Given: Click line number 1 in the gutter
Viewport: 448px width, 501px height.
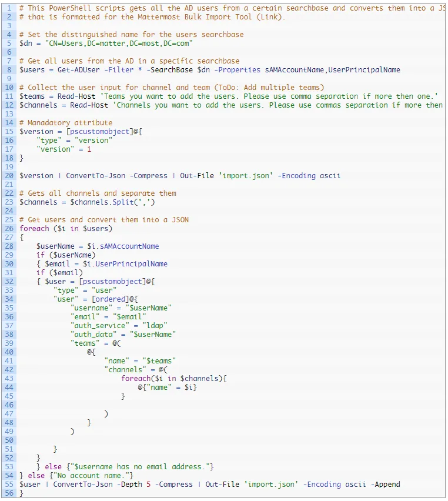Looking at the screenshot, I should coord(9,8).
